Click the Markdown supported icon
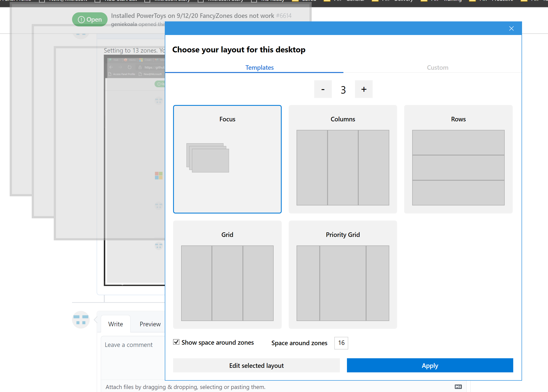 click(x=458, y=387)
